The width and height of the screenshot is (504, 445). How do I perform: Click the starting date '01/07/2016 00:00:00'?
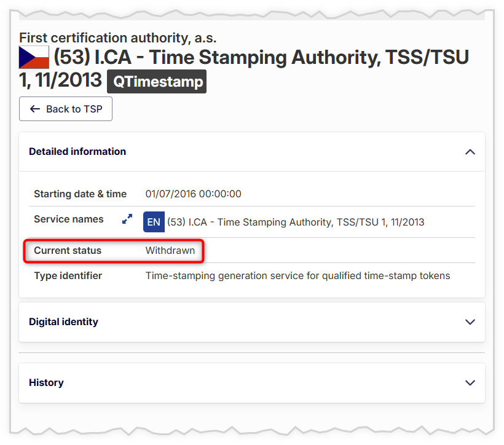(193, 194)
